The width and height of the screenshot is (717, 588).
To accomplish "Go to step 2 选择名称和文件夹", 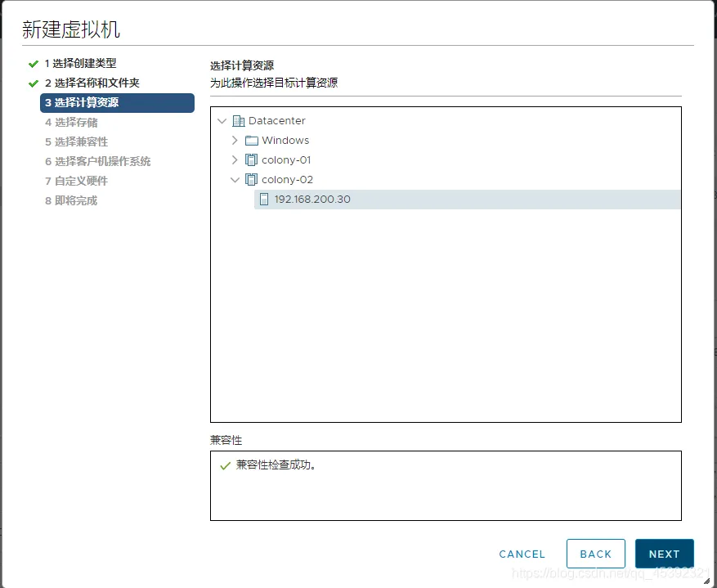I will click(92, 83).
